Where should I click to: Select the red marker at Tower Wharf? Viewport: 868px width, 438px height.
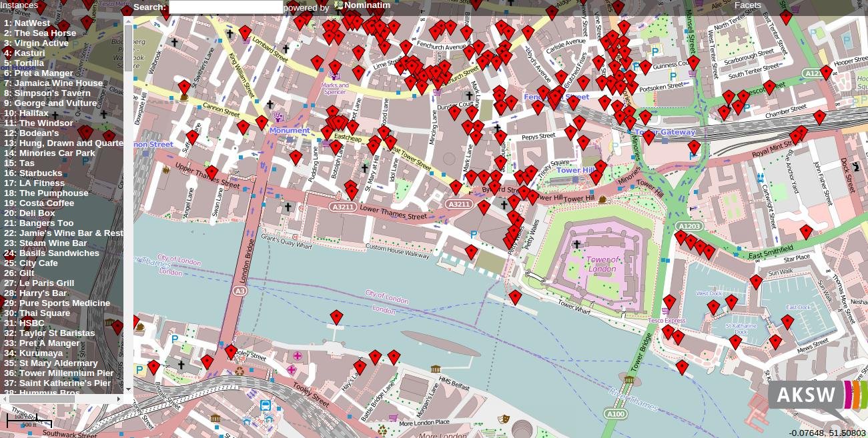click(515, 297)
